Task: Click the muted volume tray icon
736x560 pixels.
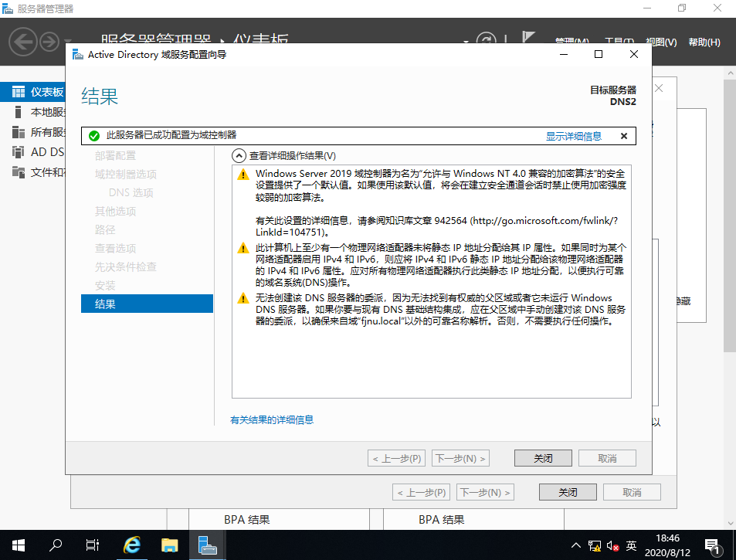Action: (x=612, y=546)
